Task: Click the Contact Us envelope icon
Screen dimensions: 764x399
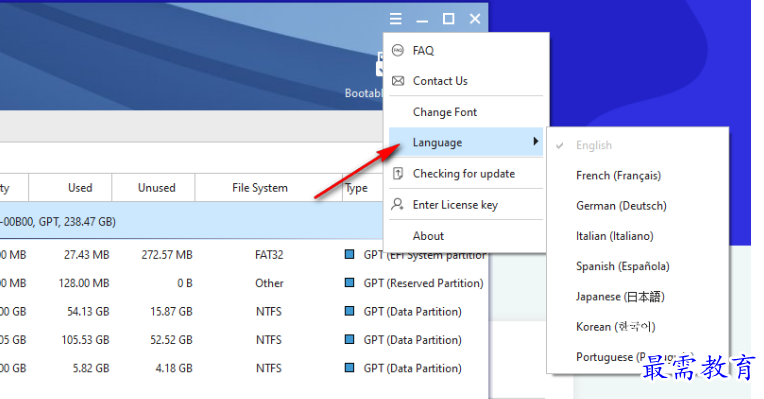Action: tap(398, 81)
